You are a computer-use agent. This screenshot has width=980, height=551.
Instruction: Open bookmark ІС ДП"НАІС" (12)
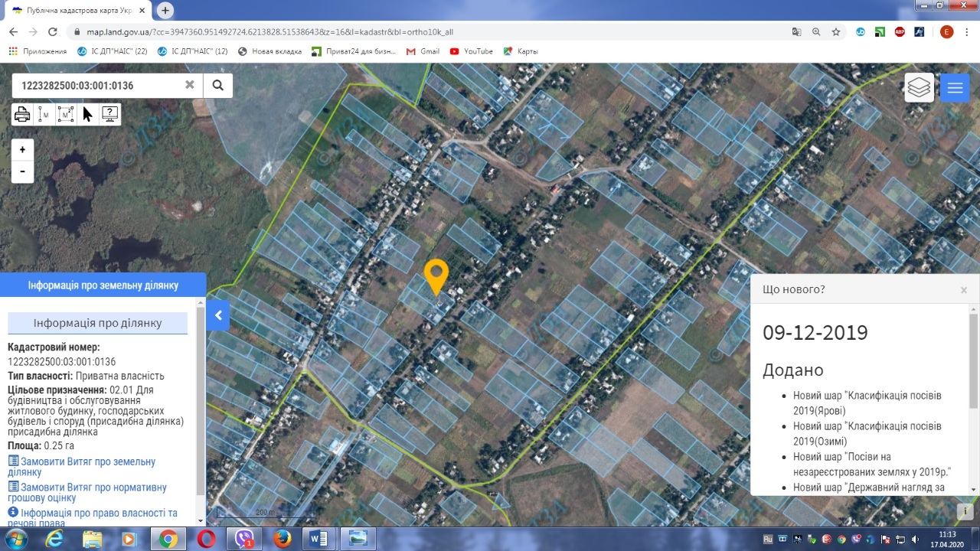192,51
